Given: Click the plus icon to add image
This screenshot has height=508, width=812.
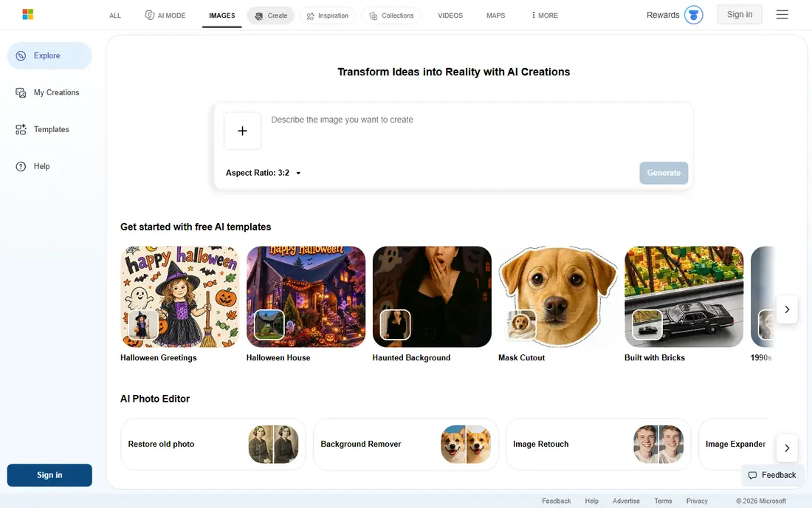Looking at the screenshot, I should (x=242, y=131).
